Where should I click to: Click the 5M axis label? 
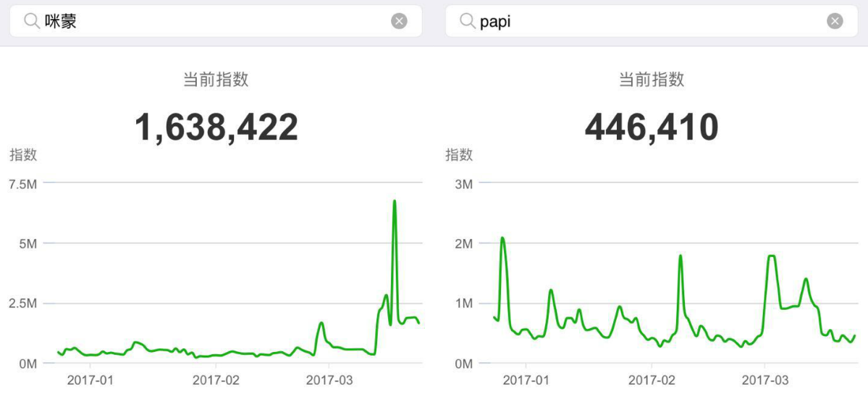pyautogui.click(x=29, y=244)
